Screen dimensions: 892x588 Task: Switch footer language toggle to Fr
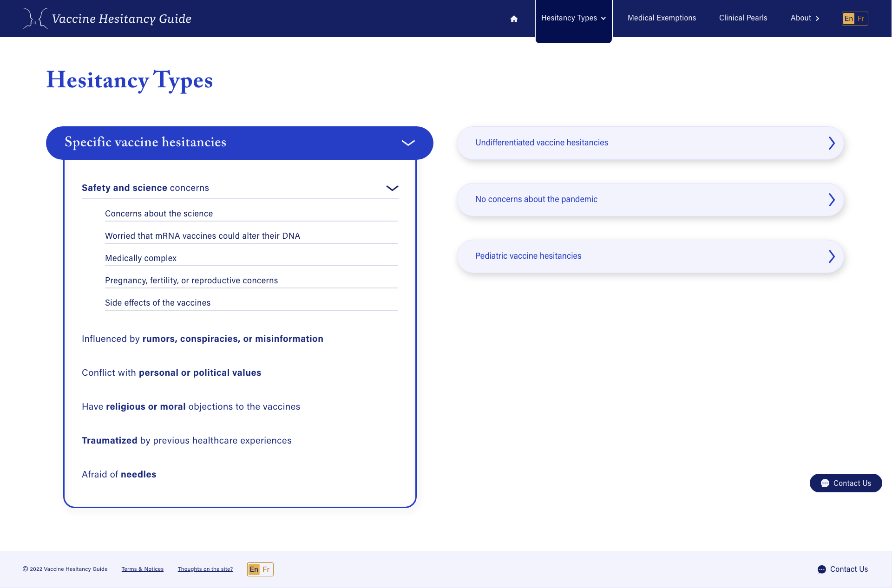[266, 569]
